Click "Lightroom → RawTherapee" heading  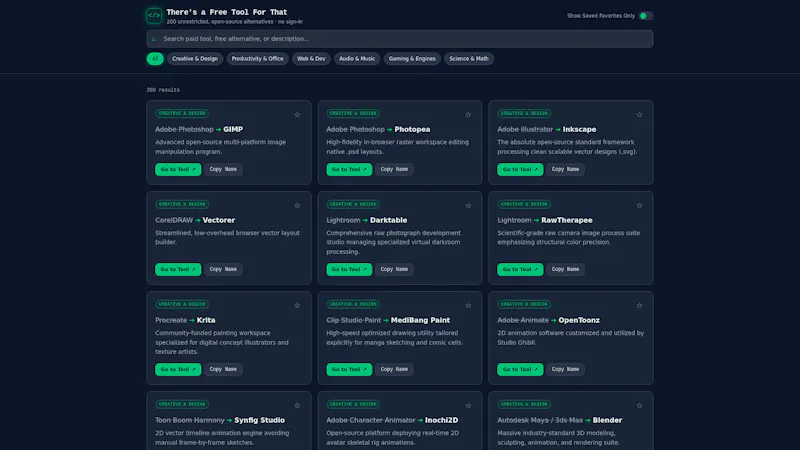pos(545,220)
